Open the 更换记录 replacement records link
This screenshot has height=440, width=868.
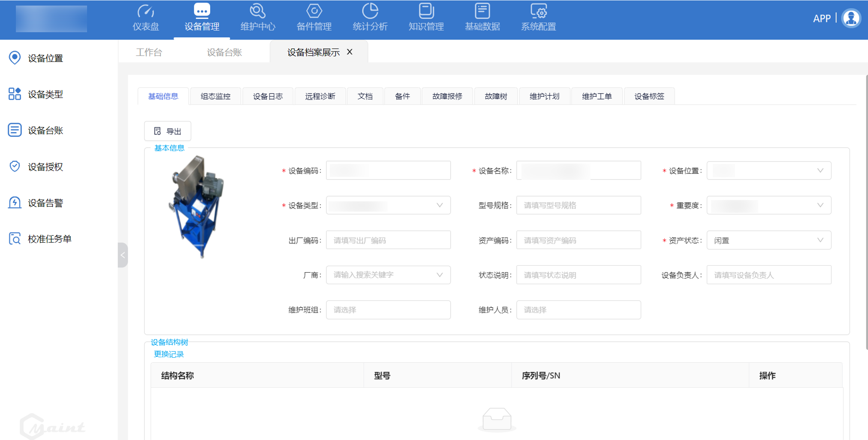tap(169, 354)
